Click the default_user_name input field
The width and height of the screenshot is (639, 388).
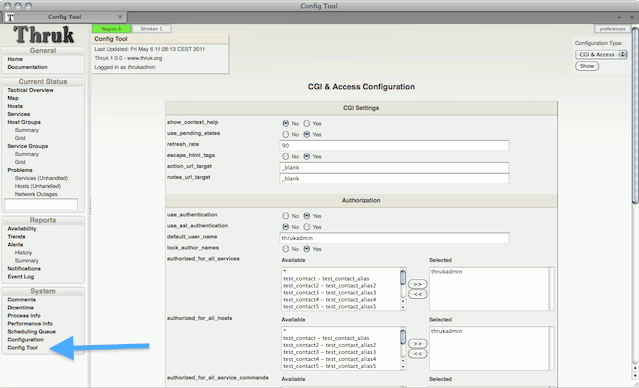click(394, 238)
